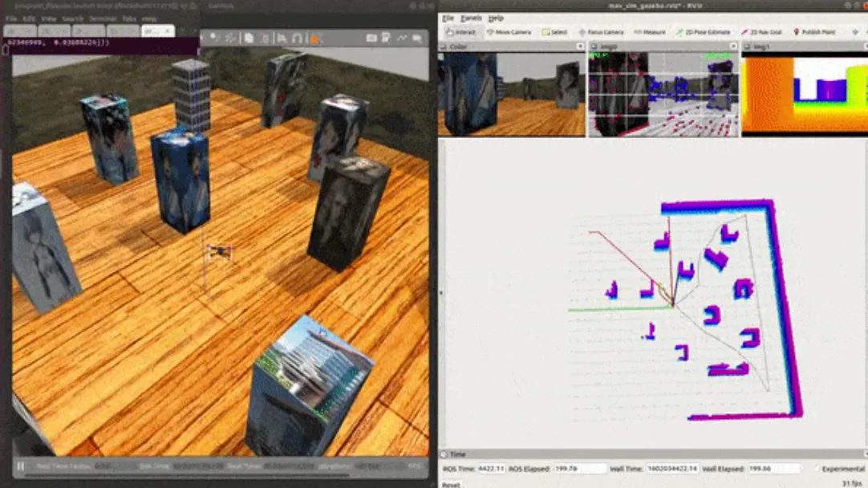Open the RViz File menu

point(448,18)
